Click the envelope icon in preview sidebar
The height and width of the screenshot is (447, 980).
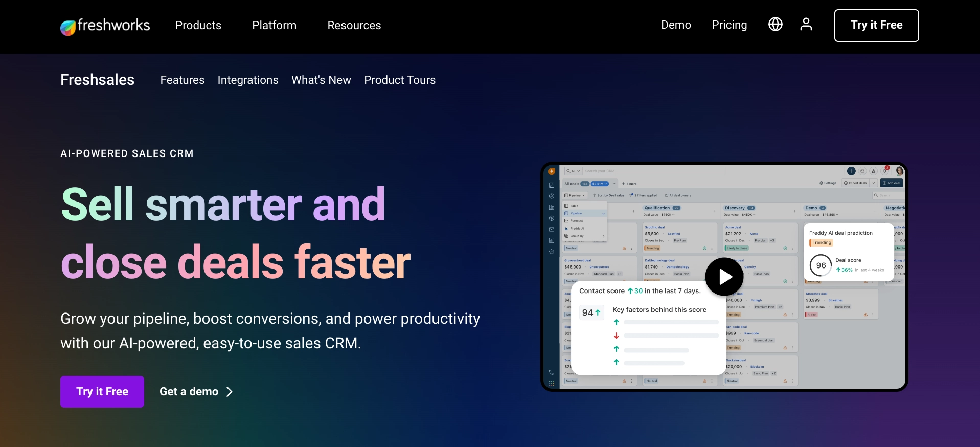tap(551, 230)
